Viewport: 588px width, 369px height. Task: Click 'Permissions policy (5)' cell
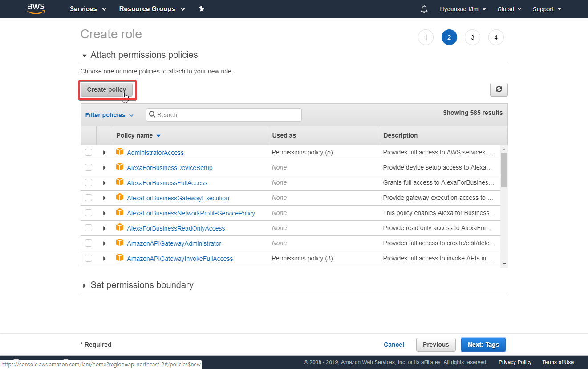[x=302, y=152]
